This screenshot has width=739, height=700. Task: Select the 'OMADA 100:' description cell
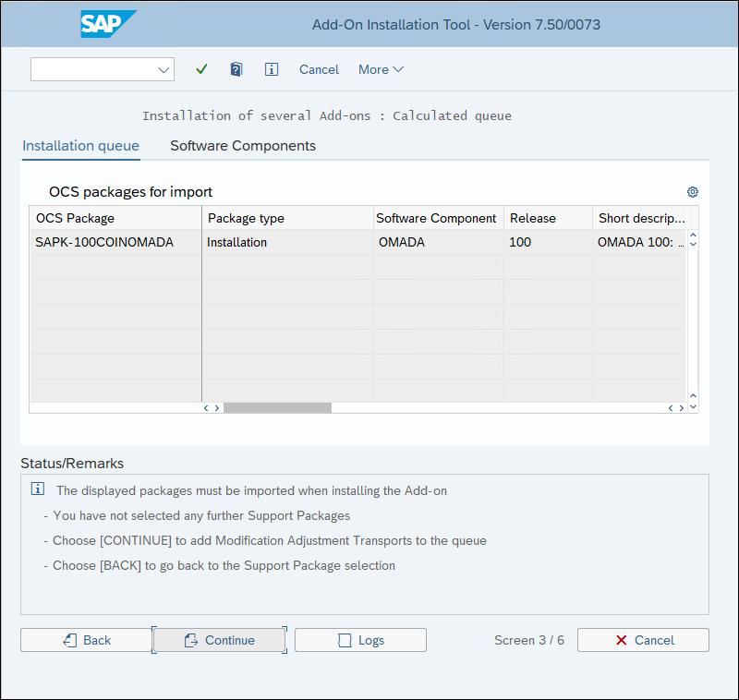click(639, 242)
